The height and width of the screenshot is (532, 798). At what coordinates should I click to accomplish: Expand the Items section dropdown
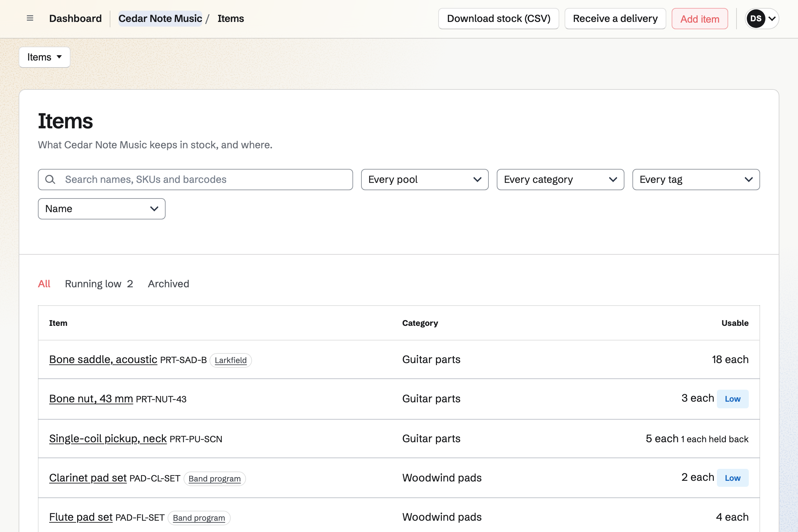(x=45, y=57)
